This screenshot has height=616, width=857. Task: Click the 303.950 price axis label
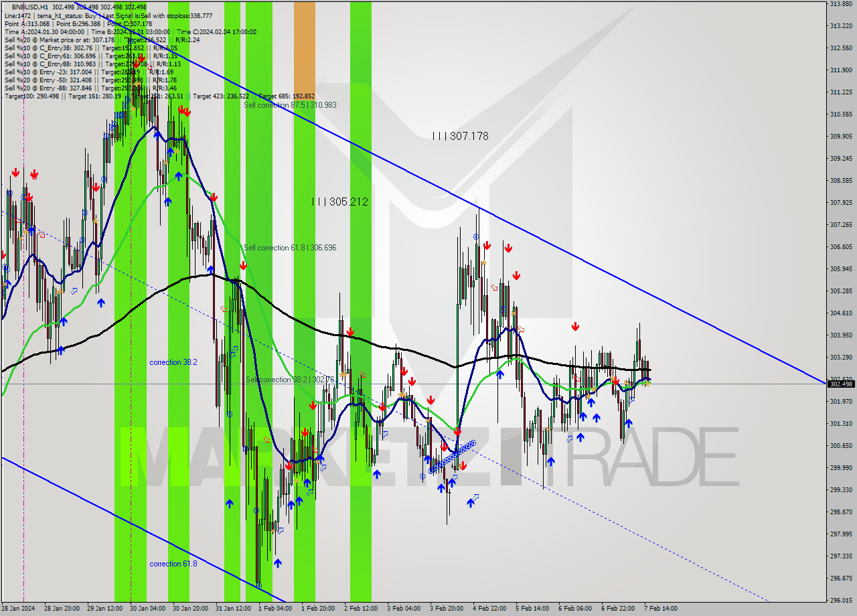841,335
